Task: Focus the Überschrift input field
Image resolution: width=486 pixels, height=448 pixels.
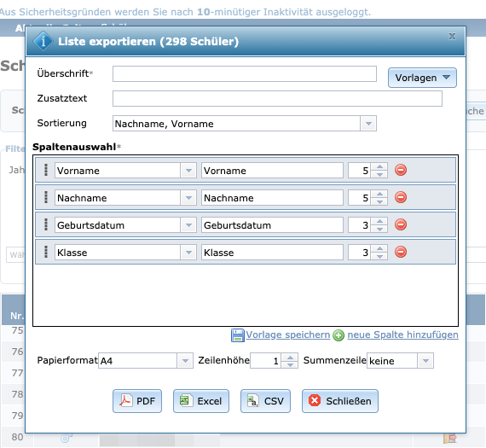Action: click(x=245, y=74)
